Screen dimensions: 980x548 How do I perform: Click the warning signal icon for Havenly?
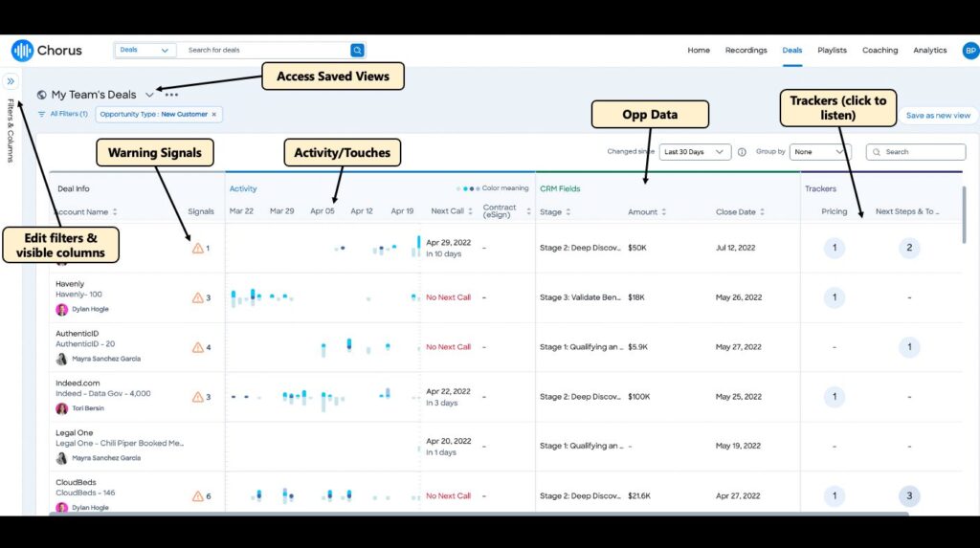pyautogui.click(x=197, y=297)
